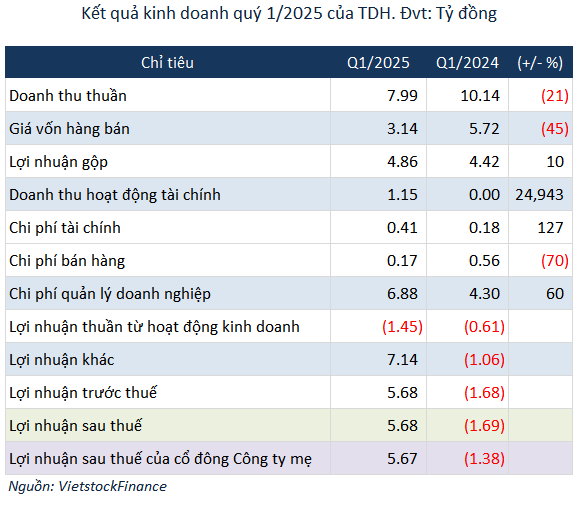This screenshot has height=509, width=578.
Task: Click the Doanh thu thuần row label
Action: pos(68,96)
